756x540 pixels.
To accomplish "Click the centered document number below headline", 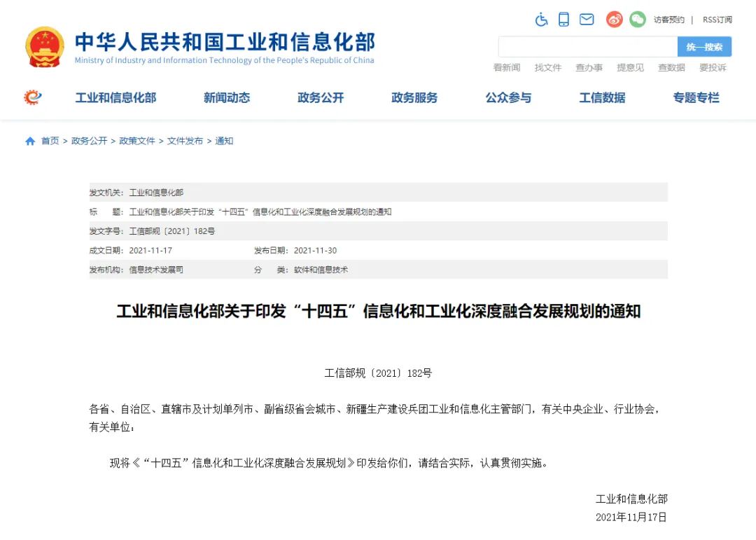I will pyautogui.click(x=379, y=373).
